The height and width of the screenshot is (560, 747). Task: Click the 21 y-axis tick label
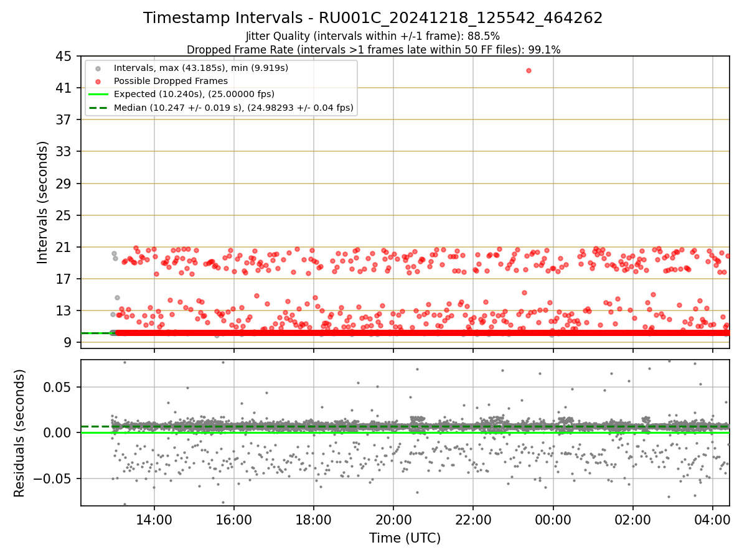63,247
